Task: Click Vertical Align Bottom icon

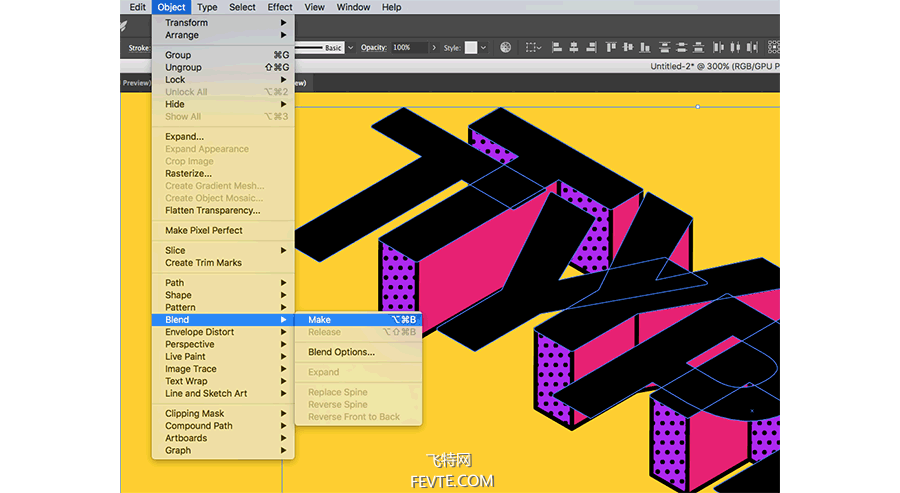Action: (645, 48)
